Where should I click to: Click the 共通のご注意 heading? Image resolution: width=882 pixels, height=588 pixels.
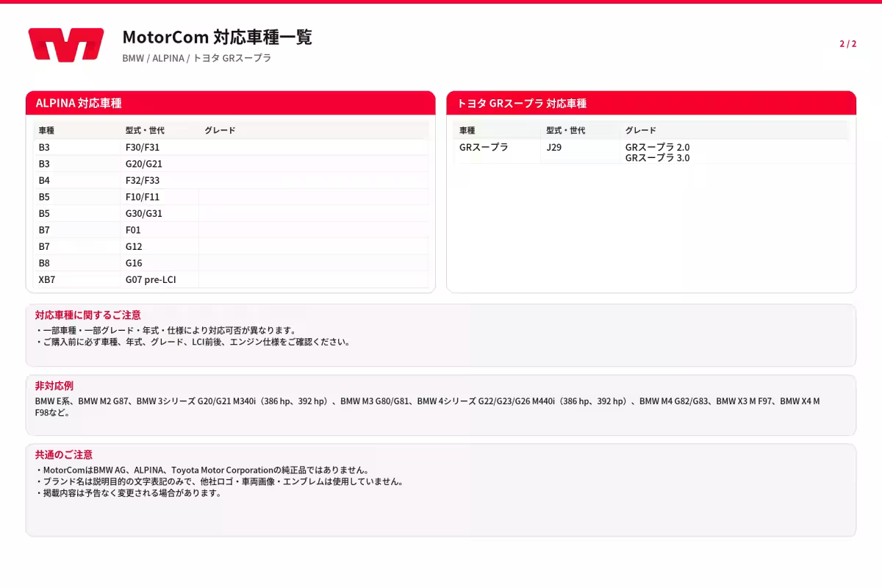click(x=64, y=454)
